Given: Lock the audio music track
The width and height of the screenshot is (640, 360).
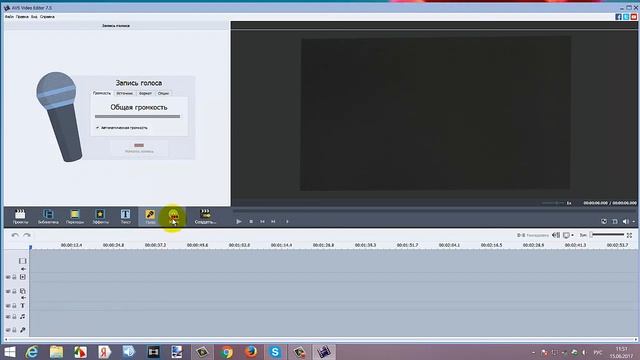Looking at the screenshot, I should 14,317.
